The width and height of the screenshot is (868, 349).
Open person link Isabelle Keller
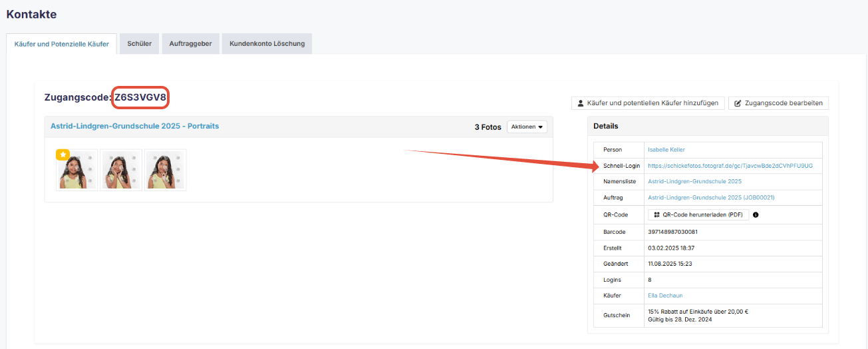point(666,150)
